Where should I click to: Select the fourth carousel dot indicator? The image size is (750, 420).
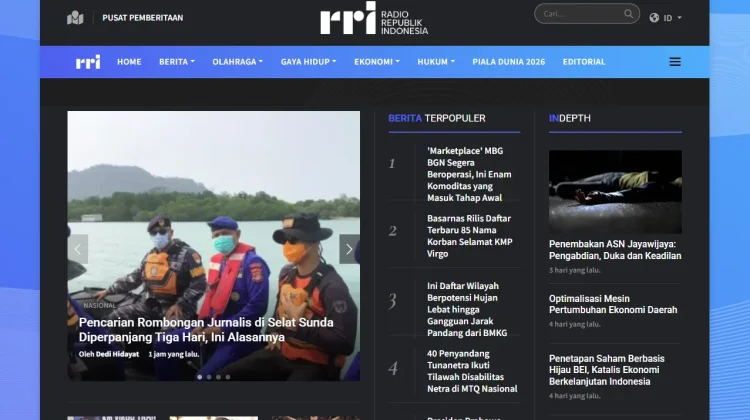(x=228, y=377)
